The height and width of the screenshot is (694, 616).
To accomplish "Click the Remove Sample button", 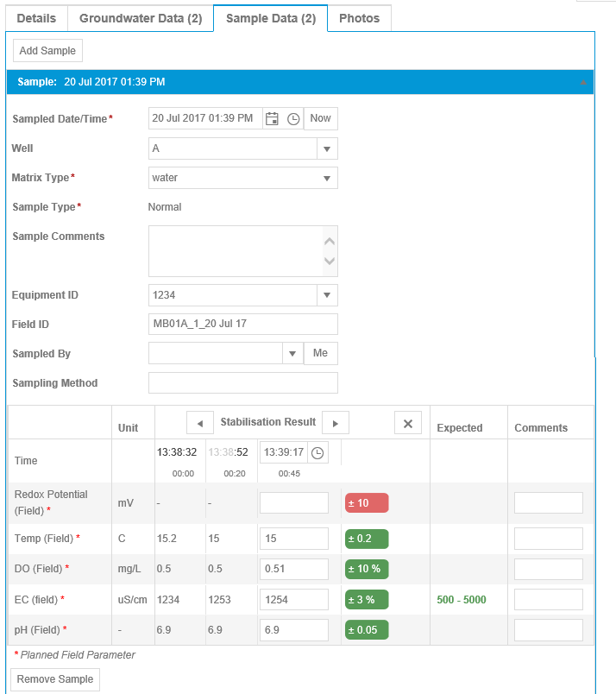I will pyautogui.click(x=55, y=679).
